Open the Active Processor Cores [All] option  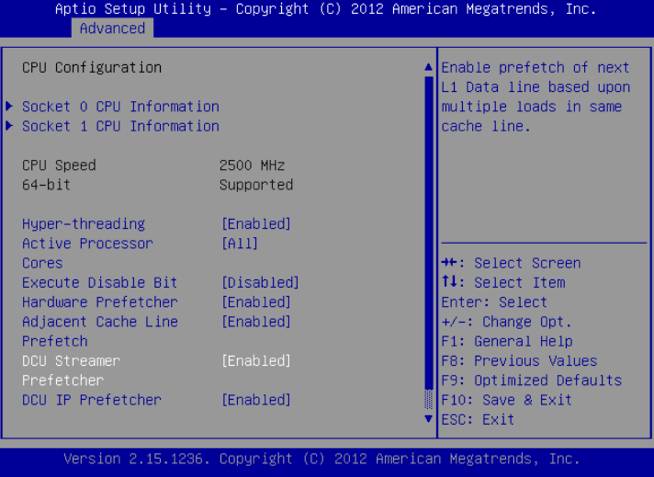point(239,244)
